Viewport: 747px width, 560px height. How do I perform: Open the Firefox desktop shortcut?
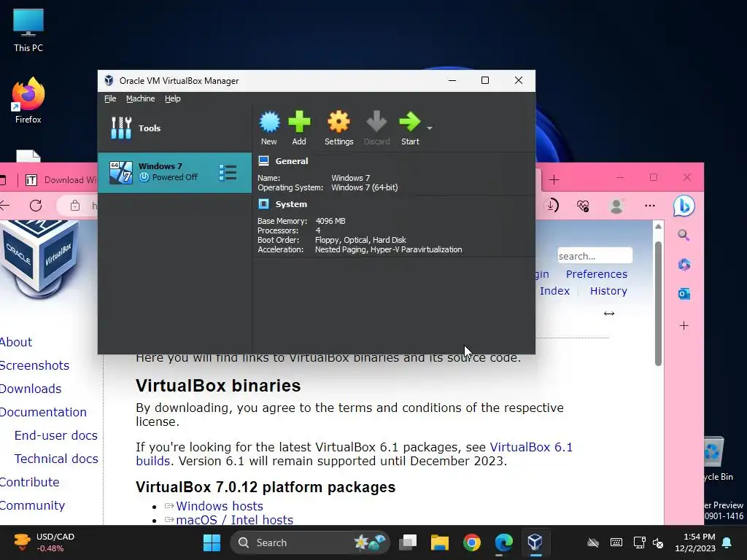[x=28, y=101]
